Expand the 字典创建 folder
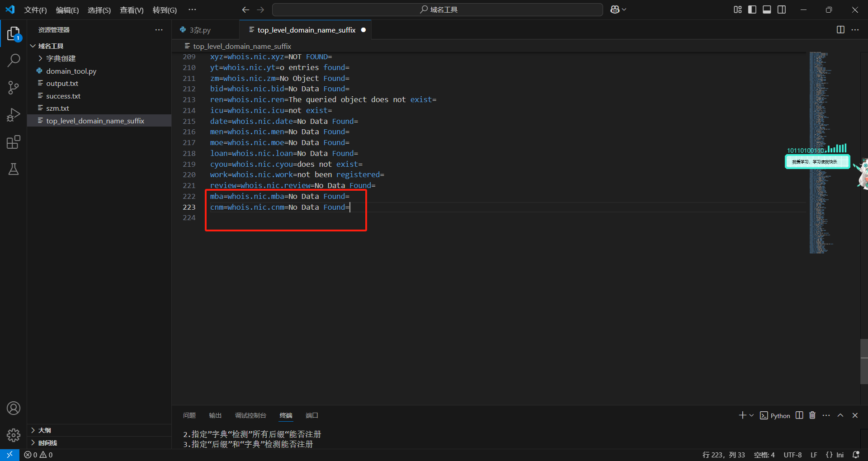 tap(61, 58)
